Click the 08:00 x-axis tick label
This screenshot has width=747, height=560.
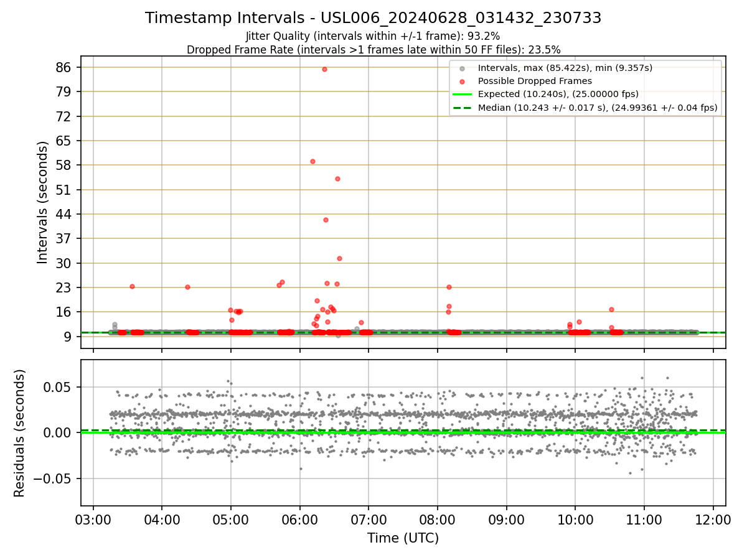(437, 518)
